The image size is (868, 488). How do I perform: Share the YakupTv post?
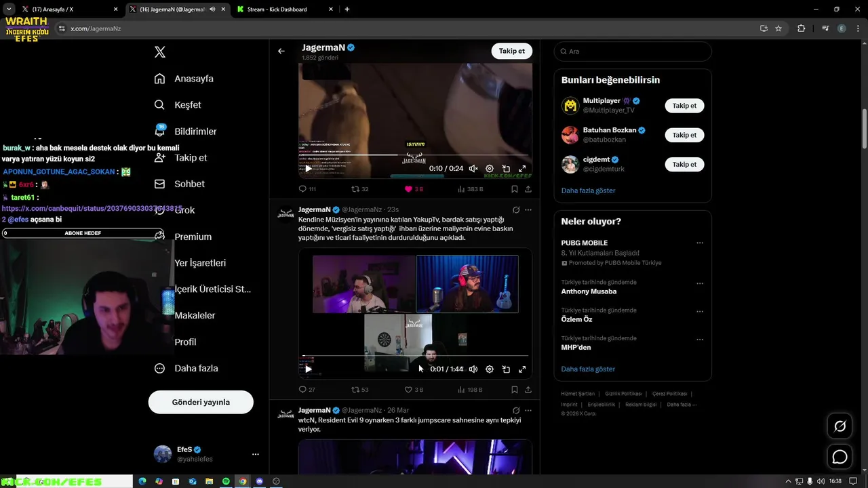click(528, 390)
